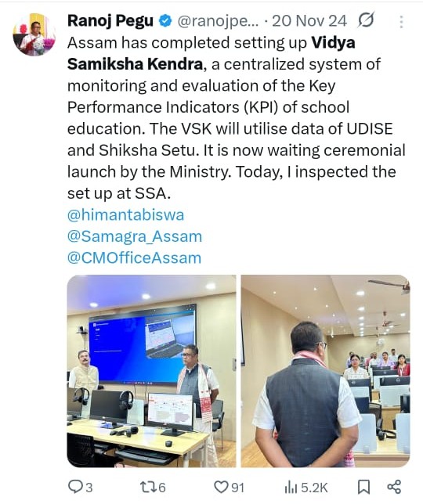The height and width of the screenshot is (504, 423).
Task: Open the @himantabiswa mention
Action: point(125,215)
